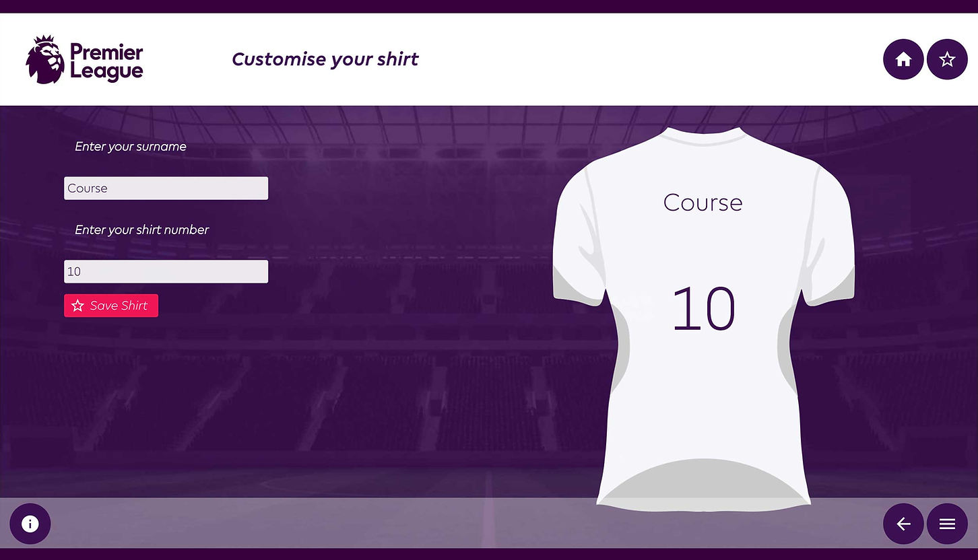The image size is (978, 560).
Task: Click the Premier League lion logo
Action: point(44,60)
